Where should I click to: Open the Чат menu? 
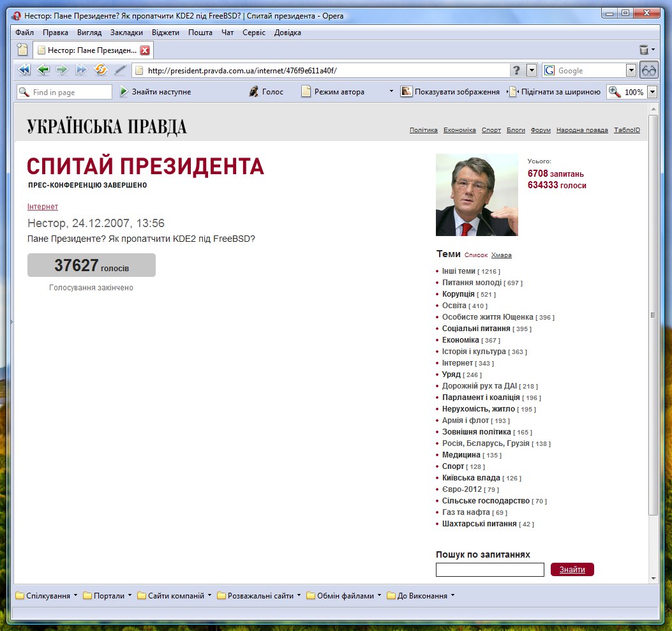[227, 33]
